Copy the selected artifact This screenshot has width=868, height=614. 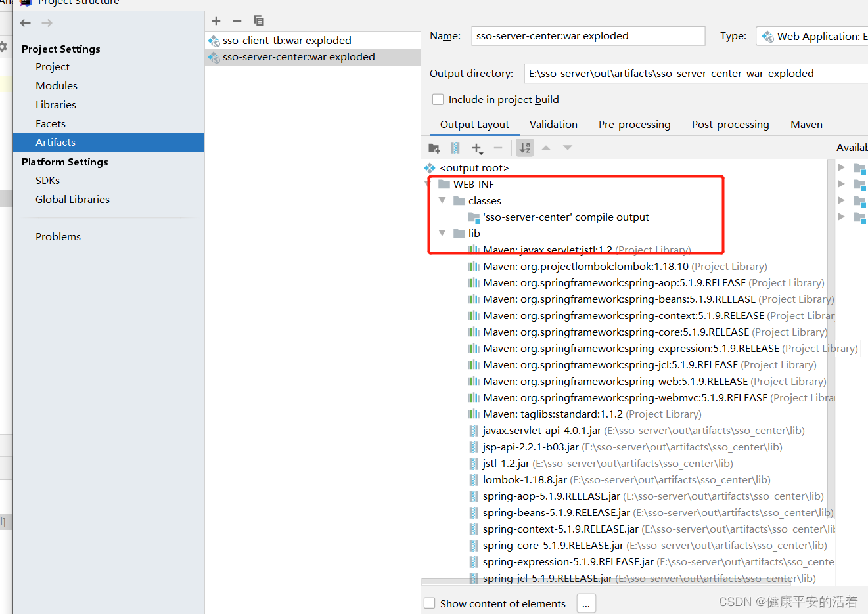point(258,21)
